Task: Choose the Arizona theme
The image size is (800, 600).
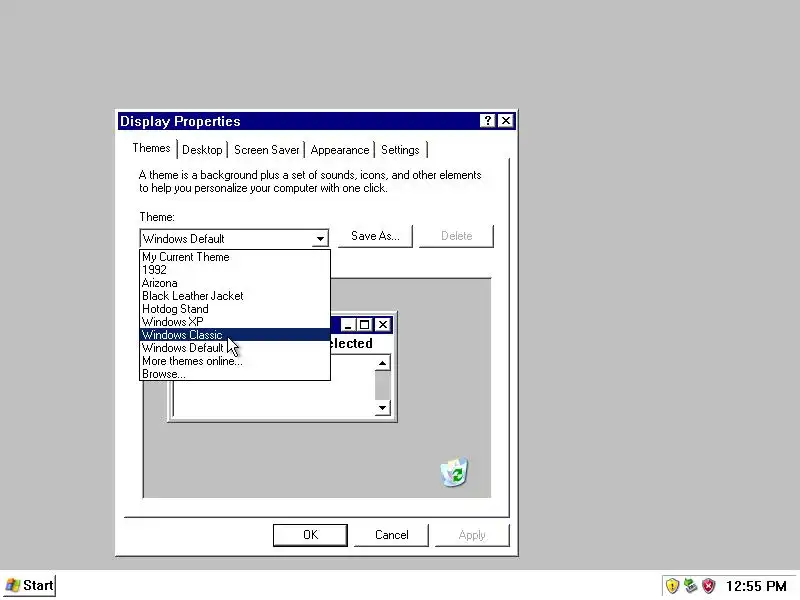Action: point(235,283)
